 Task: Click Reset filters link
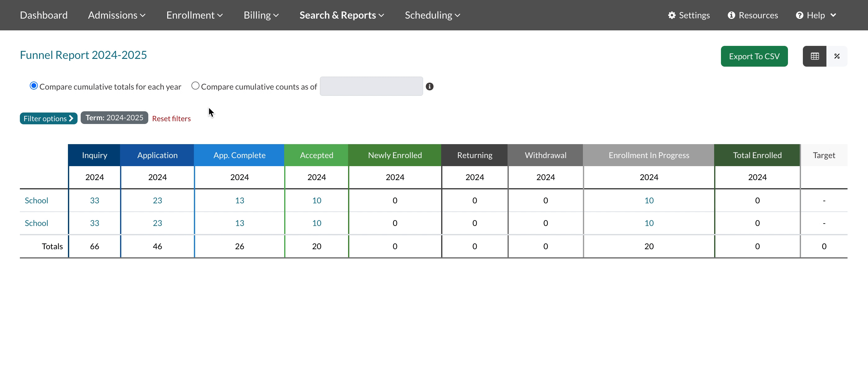point(171,118)
